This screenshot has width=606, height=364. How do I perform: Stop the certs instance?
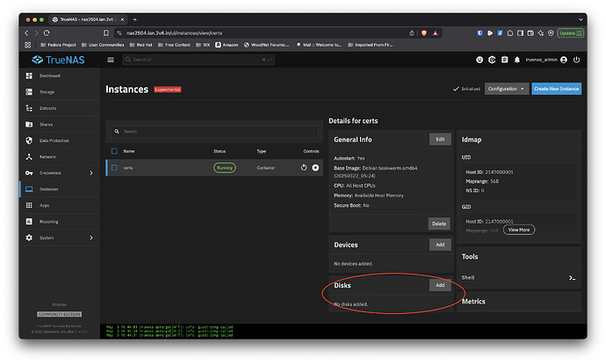pyautogui.click(x=315, y=168)
